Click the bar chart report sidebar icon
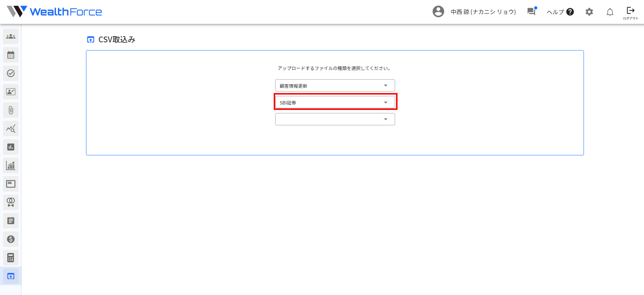This screenshot has height=295, width=644. point(11,147)
